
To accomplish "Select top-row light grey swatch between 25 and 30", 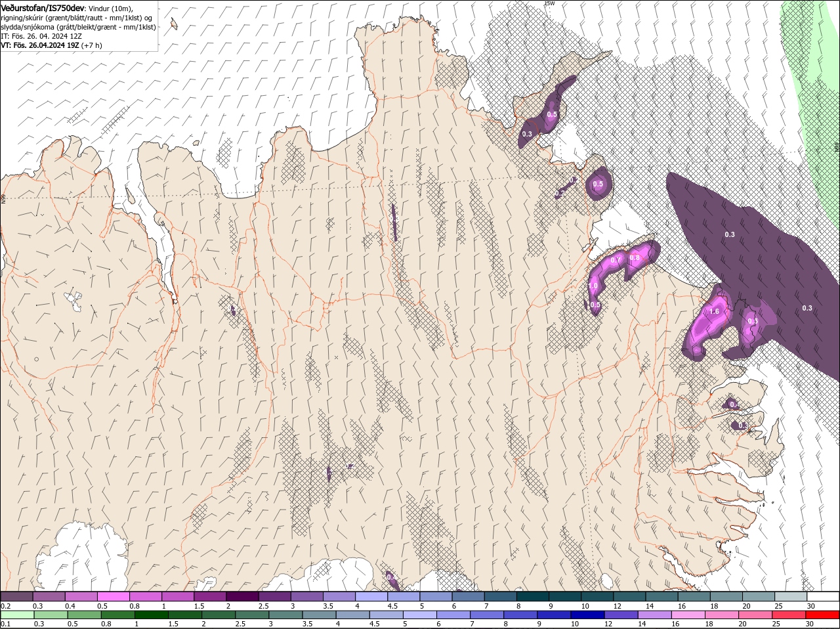I will (791, 596).
